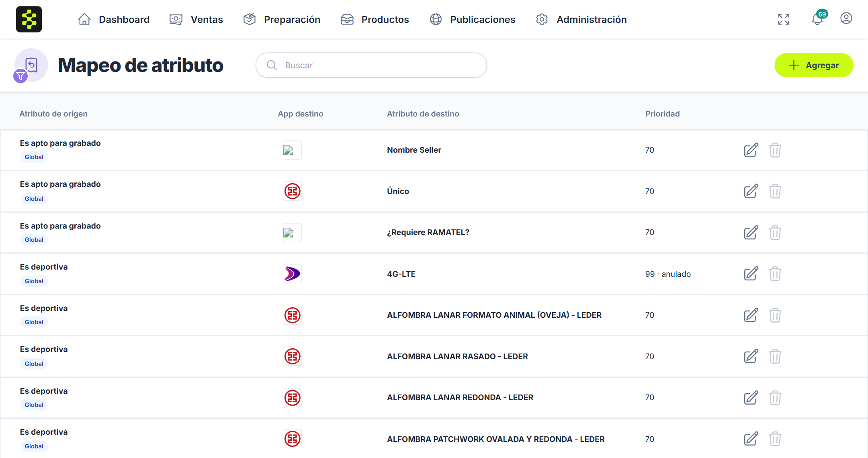This screenshot has width=868, height=458.
Task: Open the Administración menu
Action: click(x=581, y=19)
